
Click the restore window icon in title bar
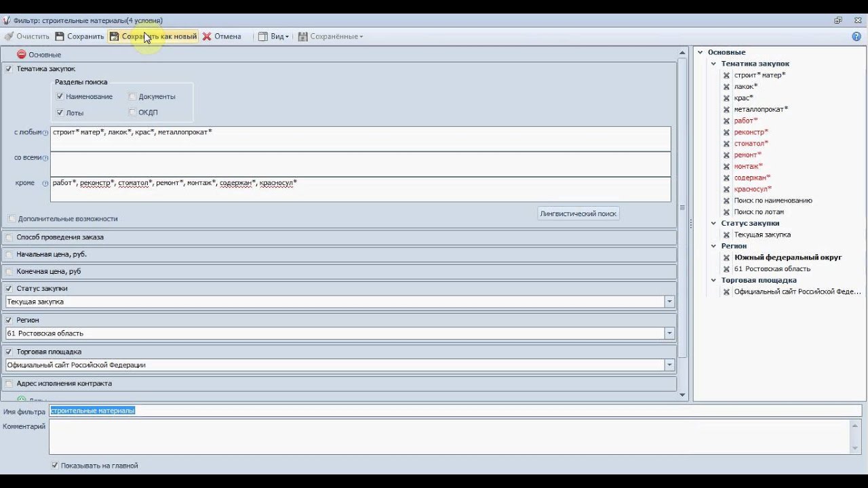point(838,20)
